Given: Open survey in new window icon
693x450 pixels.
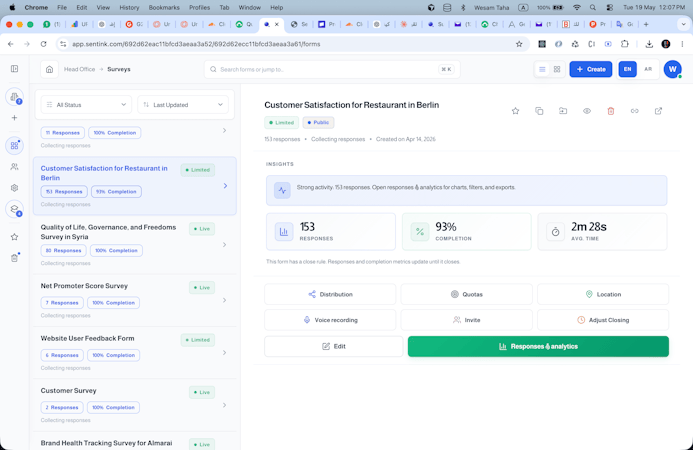Looking at the screenshot, I should pos(659,111).
